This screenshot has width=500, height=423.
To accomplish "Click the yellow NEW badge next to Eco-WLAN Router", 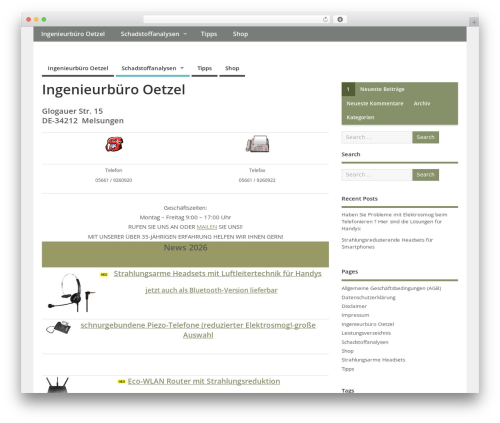I will [x=122, y=381].
